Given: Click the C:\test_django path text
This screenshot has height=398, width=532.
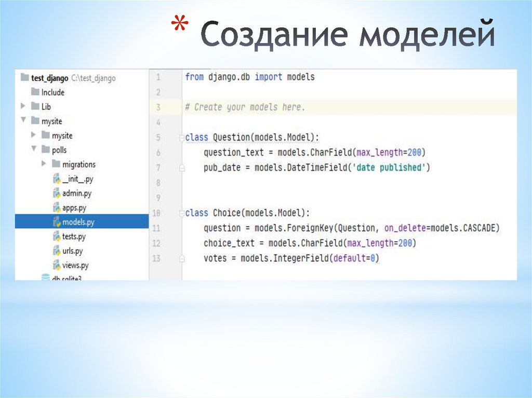Looking at the screenshot, I should pyautogui.click(x=94, y=78).
